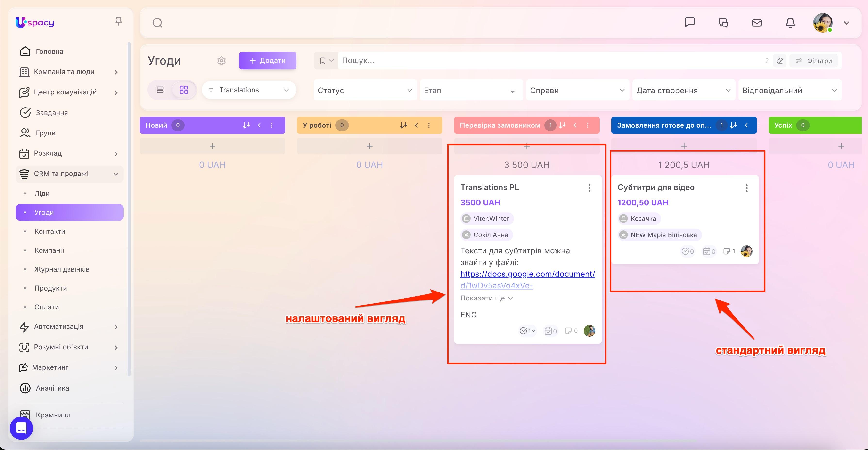Sort the Новий column
The width and height of the screenshot is (868, 450).
coord(246,125)
